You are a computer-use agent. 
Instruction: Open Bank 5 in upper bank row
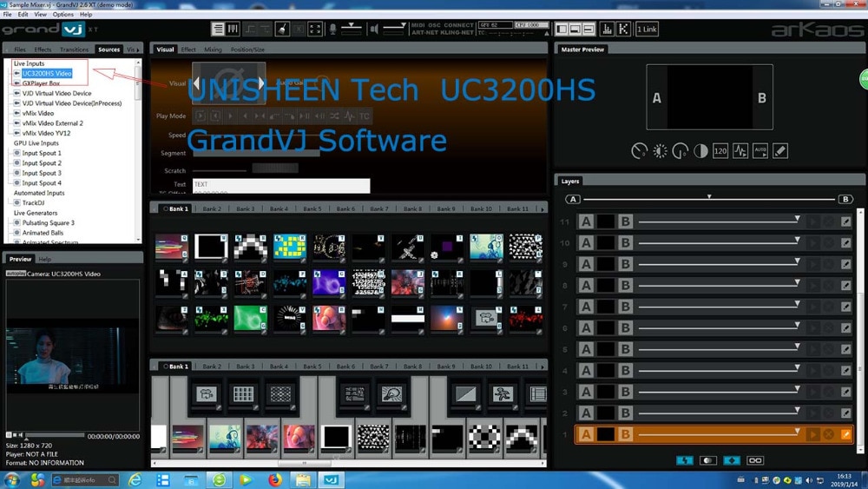click(312, 208)
